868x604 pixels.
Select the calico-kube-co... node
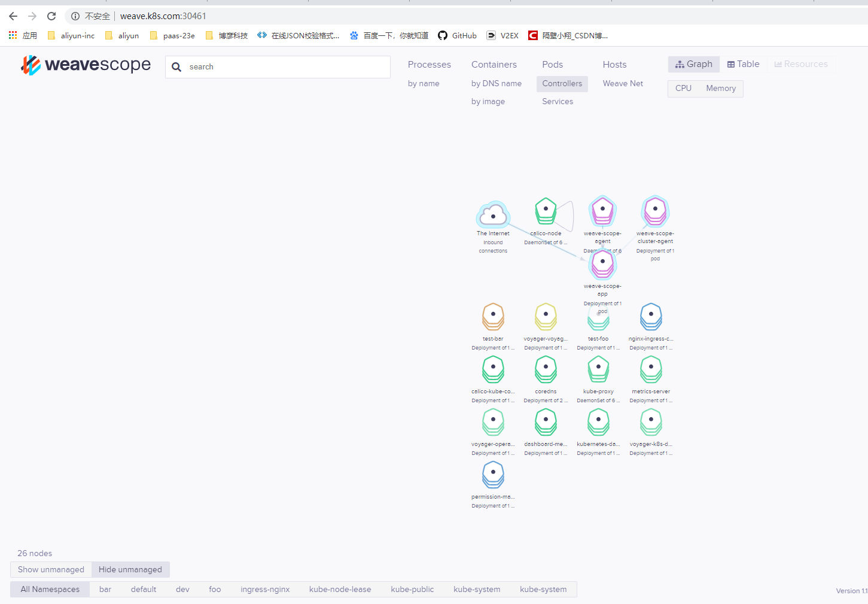tap(493, 369)
